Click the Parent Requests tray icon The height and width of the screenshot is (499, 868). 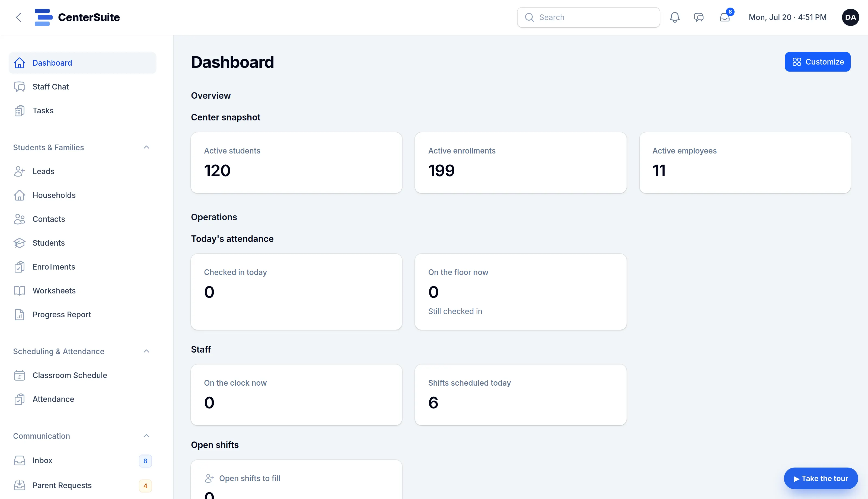pyautogui.click(x=20, y=485)
